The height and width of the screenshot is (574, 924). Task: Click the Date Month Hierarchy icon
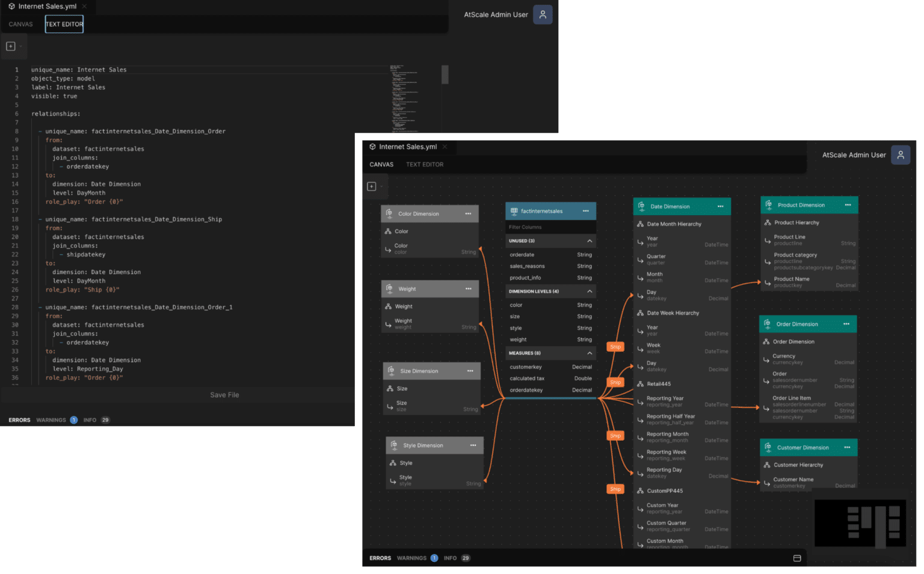[x=640, y=224]
